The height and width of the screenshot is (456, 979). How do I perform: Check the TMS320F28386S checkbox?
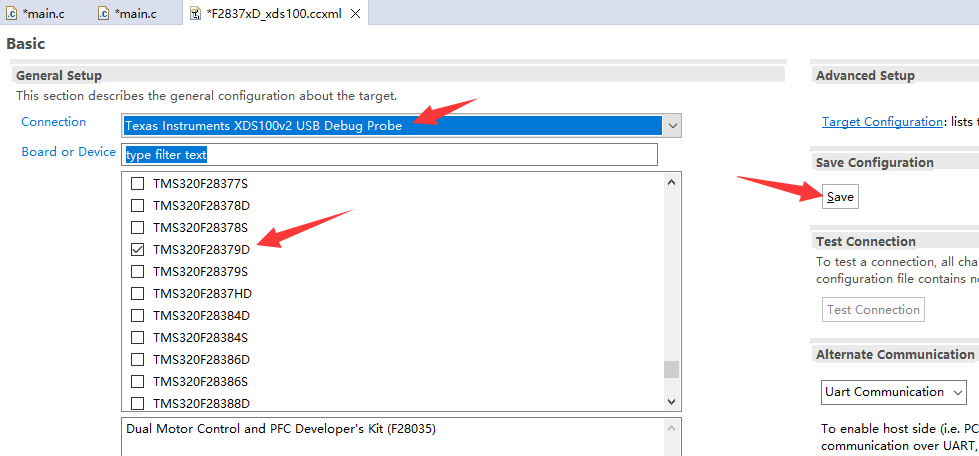[137, 381]
